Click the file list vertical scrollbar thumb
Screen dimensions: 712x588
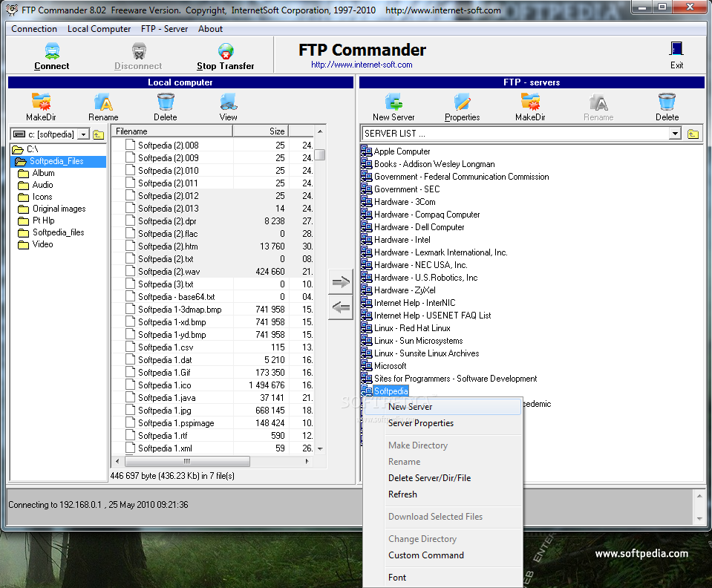pos(320,155)
